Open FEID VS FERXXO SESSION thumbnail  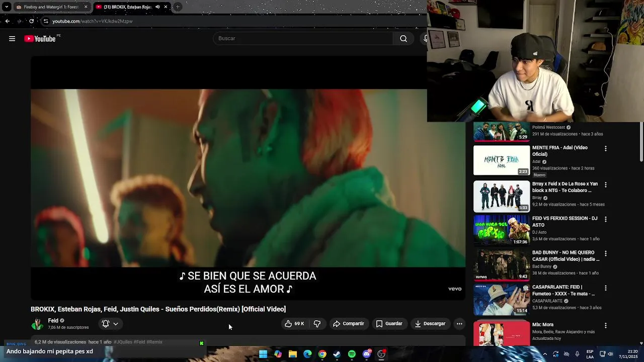502,230
